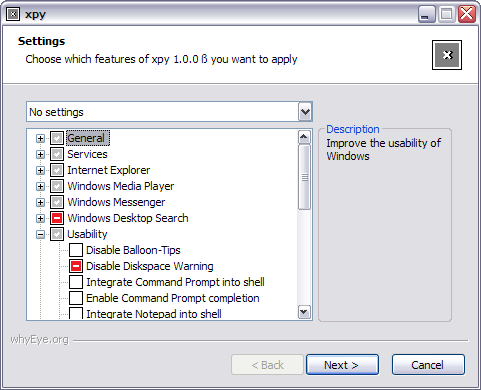481x390 pixels.
Task: Check Enable Command Prompt completion
Action: click(76, 298)
